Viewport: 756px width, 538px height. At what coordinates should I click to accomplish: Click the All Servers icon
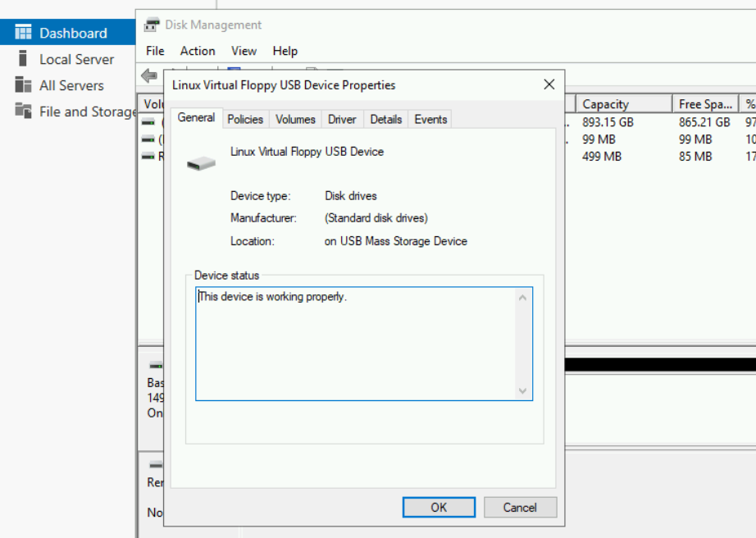coord(23,84)
